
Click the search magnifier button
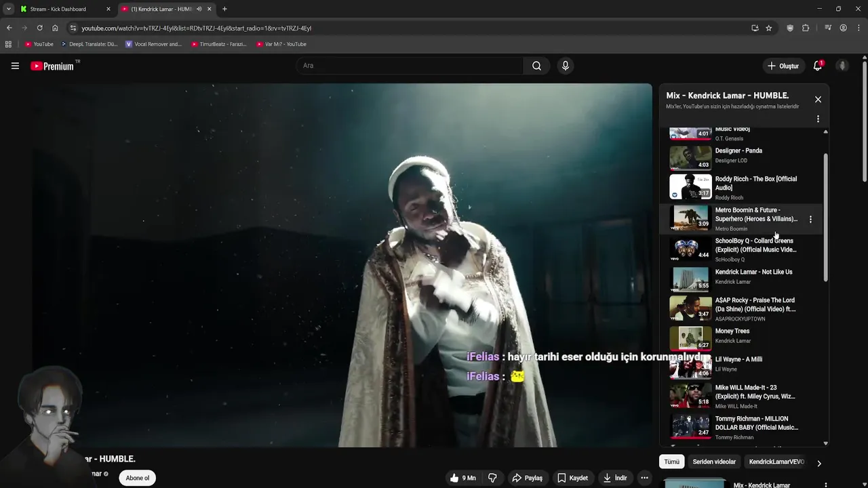pos(536,66)
